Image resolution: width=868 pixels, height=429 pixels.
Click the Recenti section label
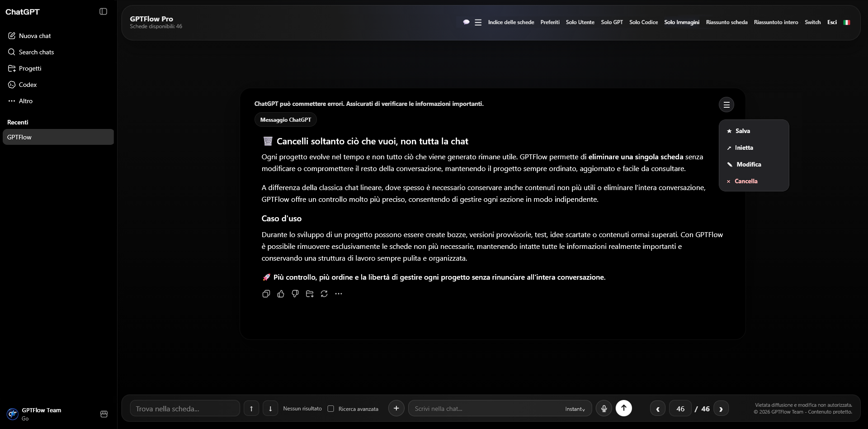pyautogui.click(x=18, y=122)
